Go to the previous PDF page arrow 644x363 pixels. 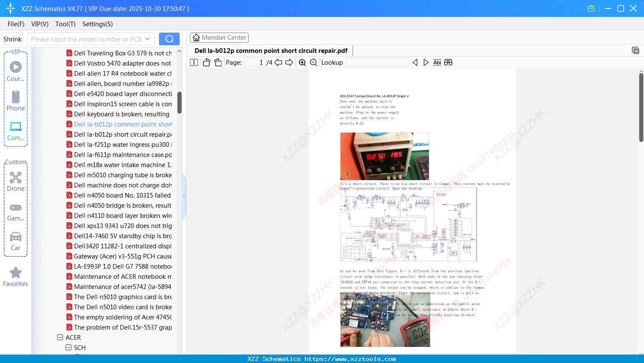(x=278, y=63)
